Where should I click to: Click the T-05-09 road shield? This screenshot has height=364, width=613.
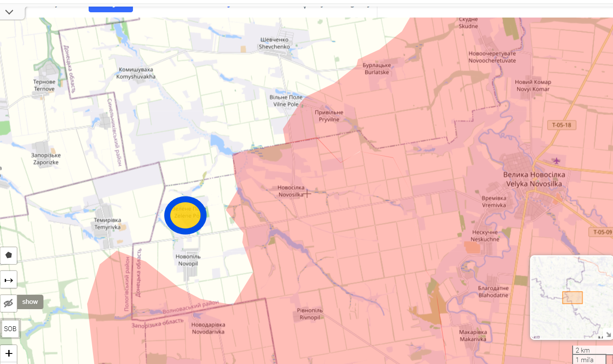pos(602,232)
